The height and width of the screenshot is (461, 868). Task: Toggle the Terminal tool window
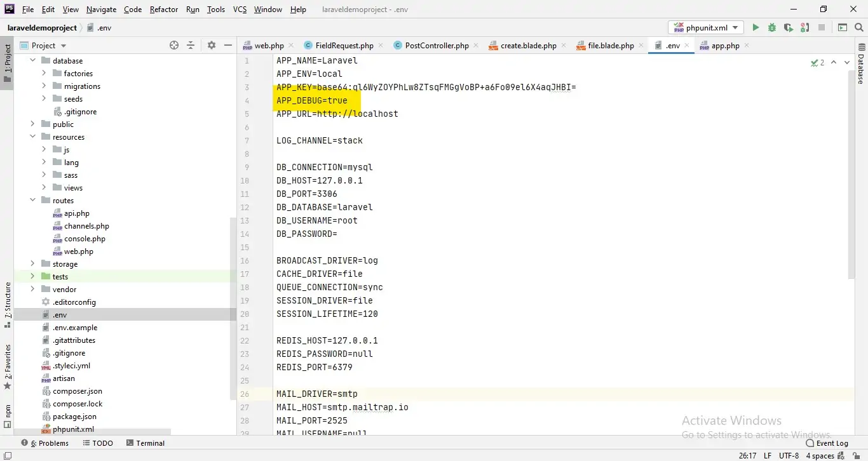[146, 443]
